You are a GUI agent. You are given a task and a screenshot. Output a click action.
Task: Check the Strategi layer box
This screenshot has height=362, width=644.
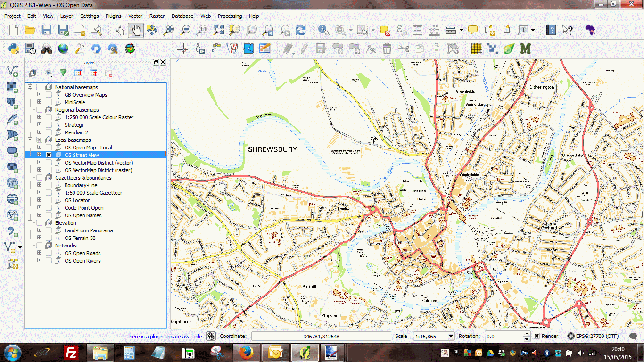(x=49, y=125)
